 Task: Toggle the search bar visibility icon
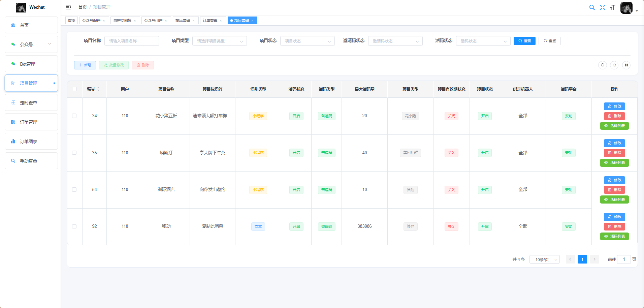click(x=603, y=65)
